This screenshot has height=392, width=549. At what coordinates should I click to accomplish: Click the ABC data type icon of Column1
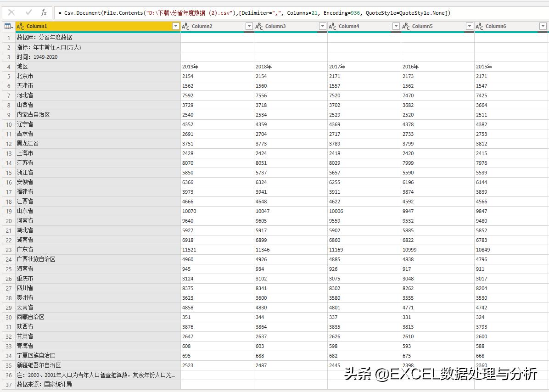tap(20, 27)
